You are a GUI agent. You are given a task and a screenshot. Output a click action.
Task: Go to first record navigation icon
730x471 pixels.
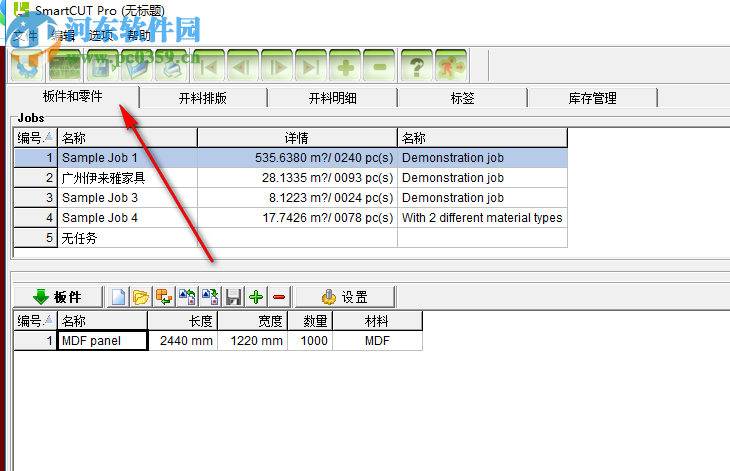coord(209,66)
